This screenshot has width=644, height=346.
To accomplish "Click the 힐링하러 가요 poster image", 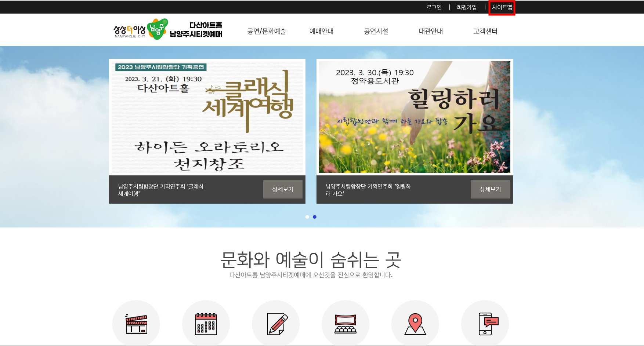I will [x=415, y=117].
